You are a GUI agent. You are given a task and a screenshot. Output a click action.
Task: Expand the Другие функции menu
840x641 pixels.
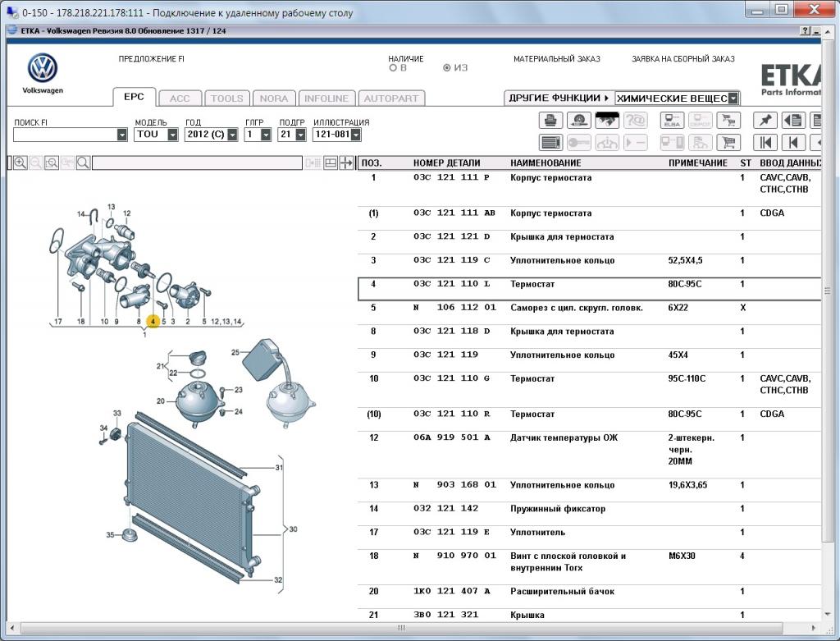[559, 98]
